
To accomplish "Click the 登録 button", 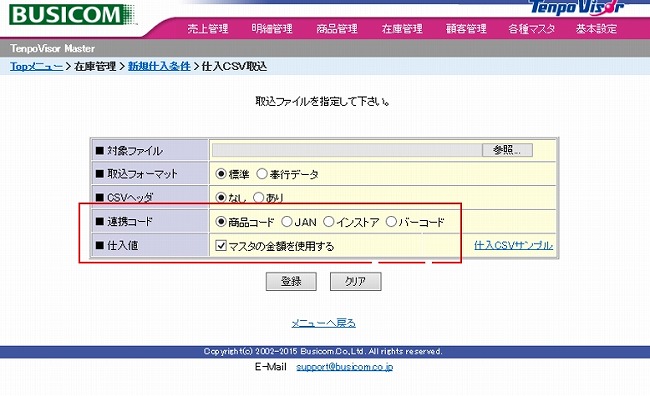I will pyautogui.click(x=291, y=282).
